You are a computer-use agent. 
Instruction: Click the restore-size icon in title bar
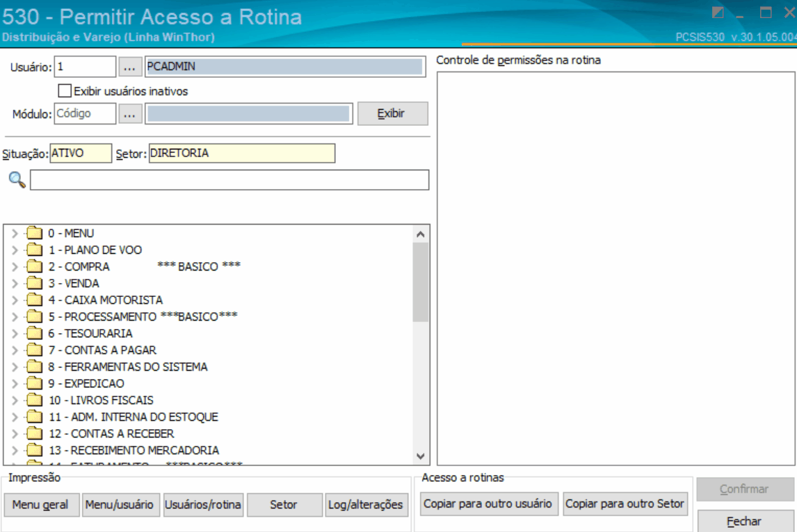[x=718, y=13]
